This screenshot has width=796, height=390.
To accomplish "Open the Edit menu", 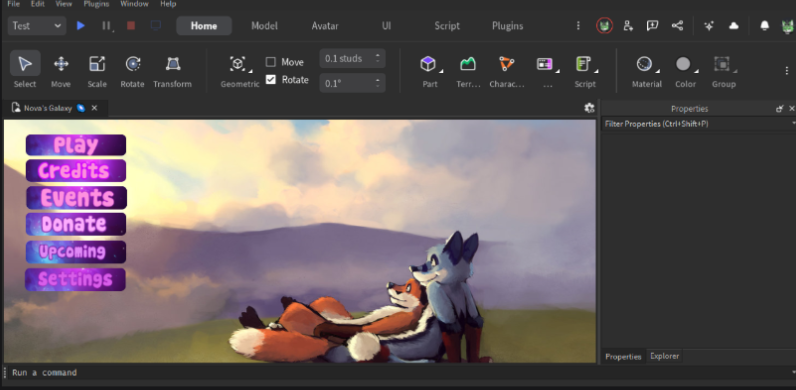I will [38, 4].
